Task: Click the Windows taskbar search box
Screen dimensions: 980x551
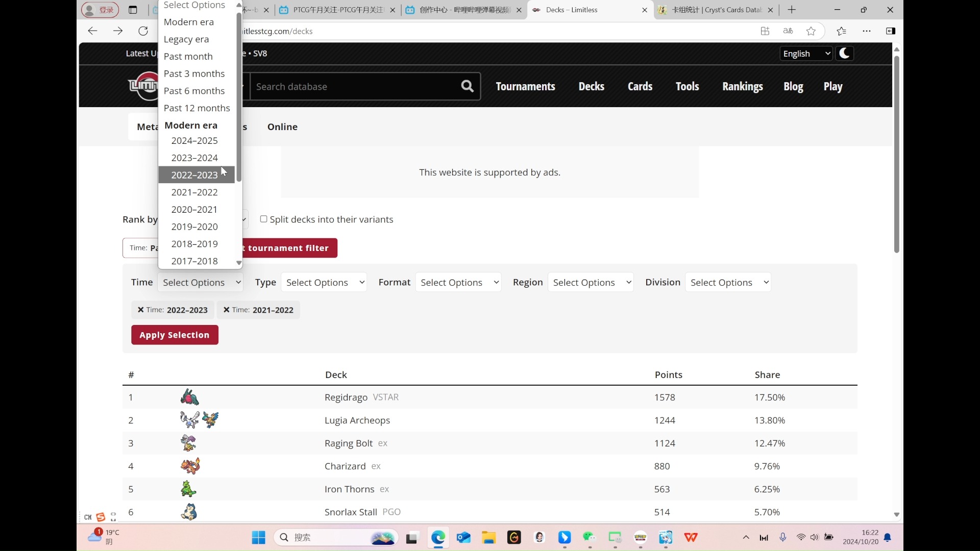Action: pyautogui.click(x=337, y=537)
